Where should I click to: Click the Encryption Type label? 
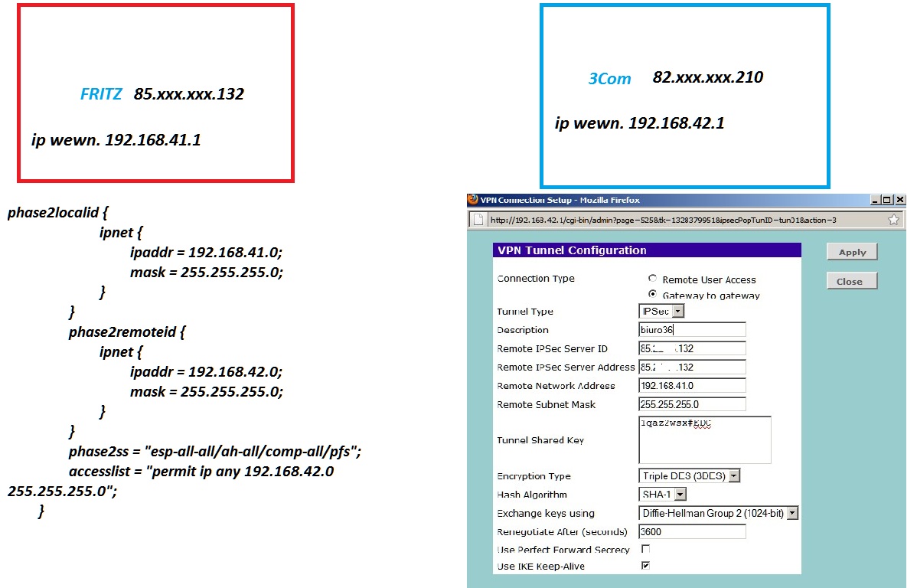pyautogui.click(x=534, y=475)
